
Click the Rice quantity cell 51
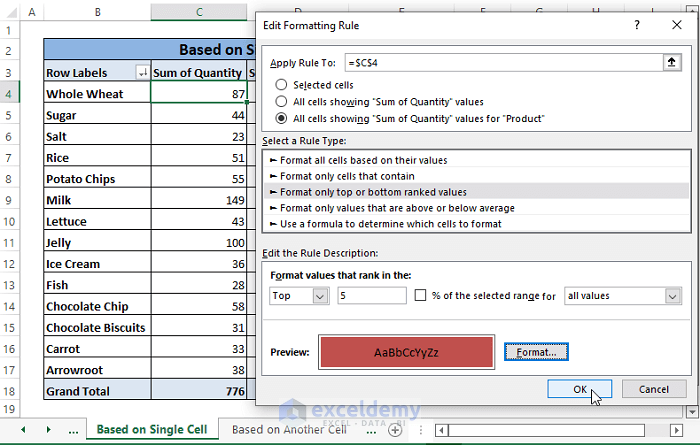coord(199,158)
